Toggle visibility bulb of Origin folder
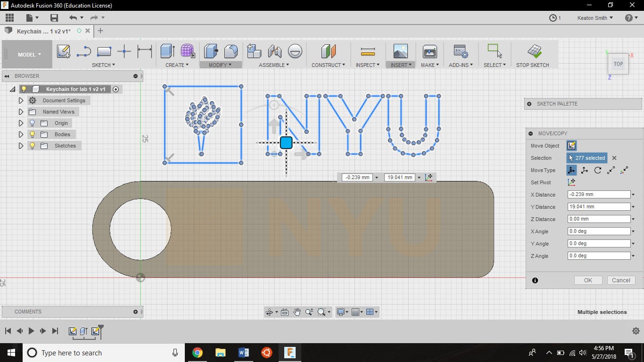The width and height of the screenshot is (644, 362). (32, 123)
